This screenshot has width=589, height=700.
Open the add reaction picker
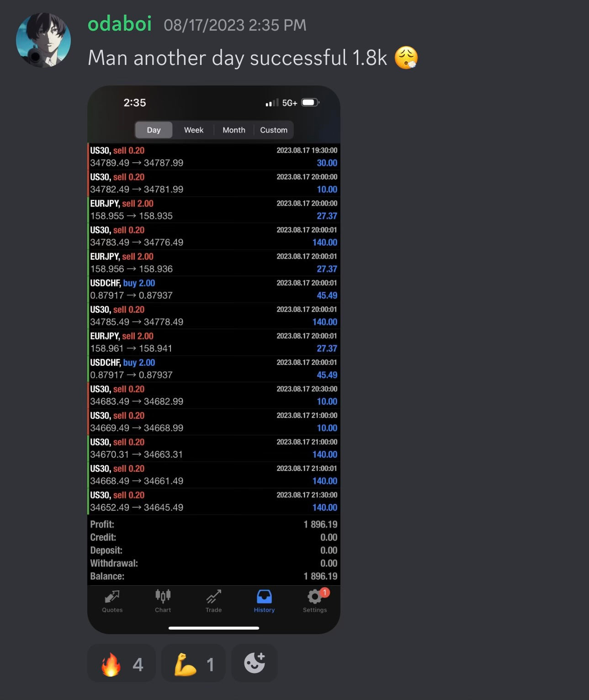pyautogui.click(x=255, y=663)
